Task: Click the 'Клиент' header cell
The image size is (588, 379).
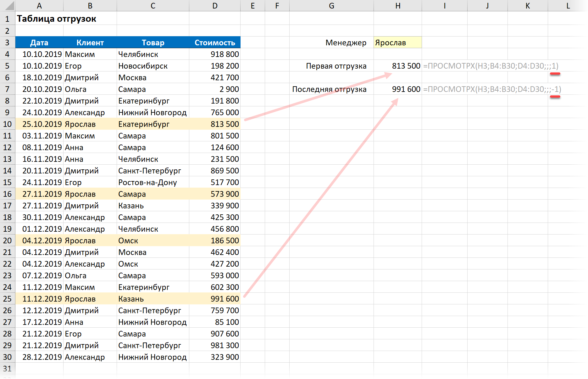Action: [x=90, y=42]
